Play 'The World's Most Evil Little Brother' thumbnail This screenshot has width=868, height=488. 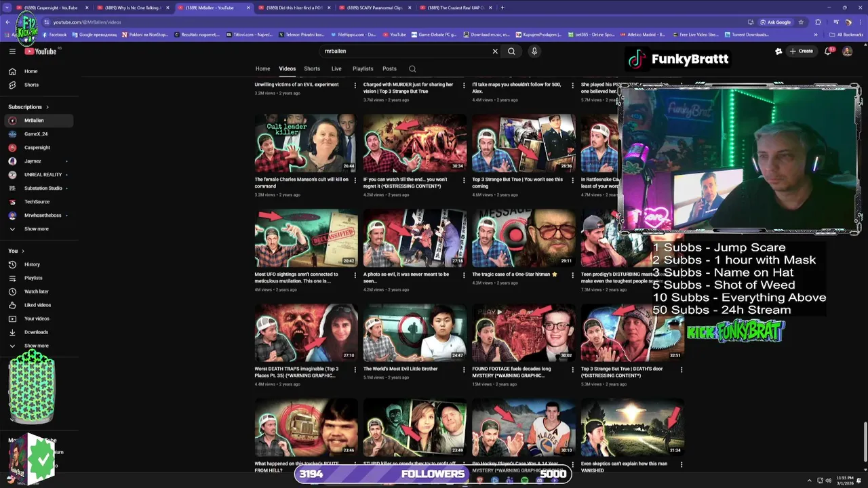[415, 333]
